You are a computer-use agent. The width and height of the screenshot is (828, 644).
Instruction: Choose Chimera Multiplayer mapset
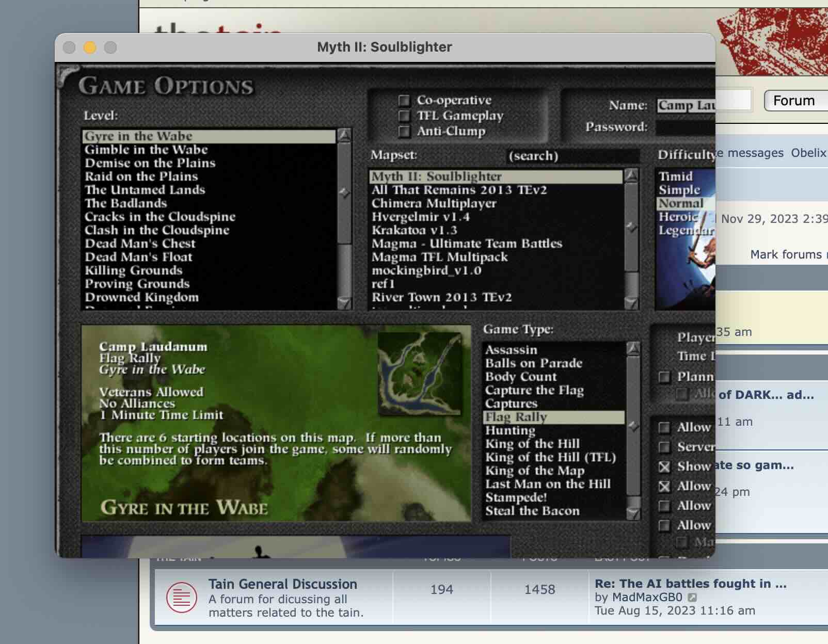[496, 203]
